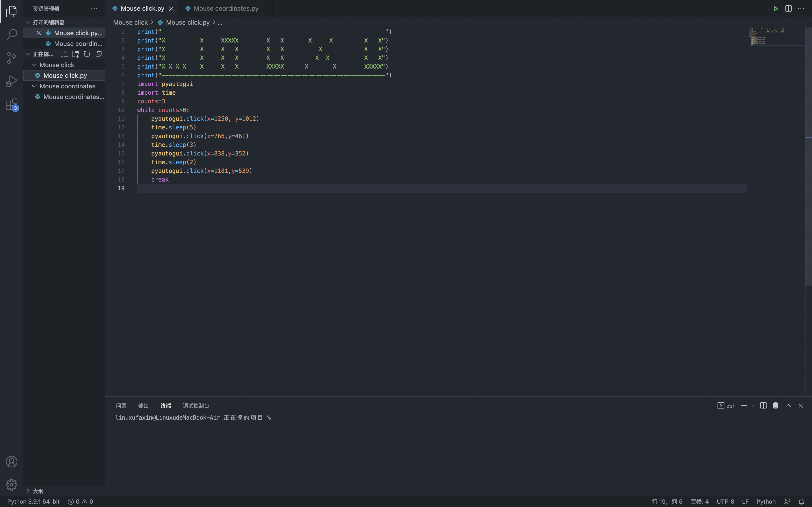The width and height of the screenshot is (812, 507).
Task: Open the Extensions view
Action: (x=12, y=104)
